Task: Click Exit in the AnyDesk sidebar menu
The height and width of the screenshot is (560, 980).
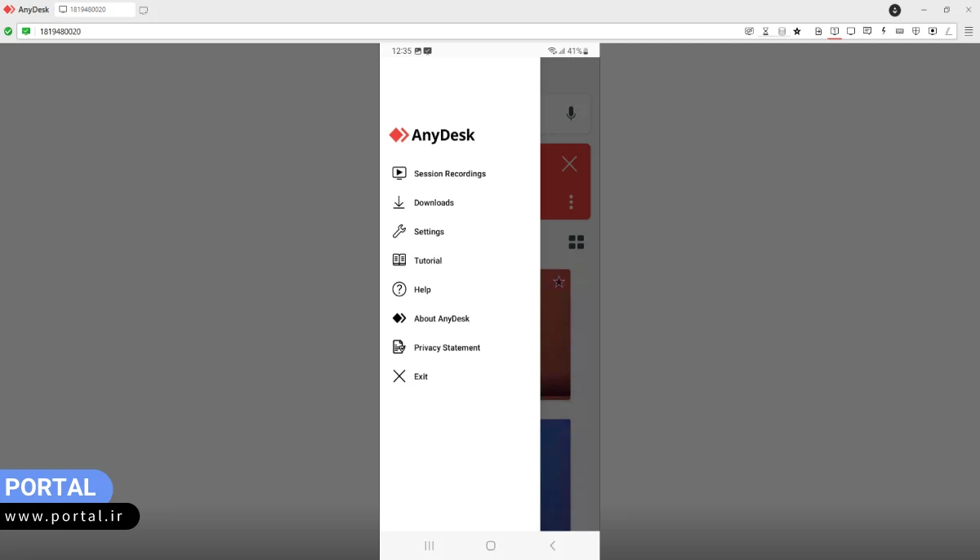Action: click(x=420, y=376)
